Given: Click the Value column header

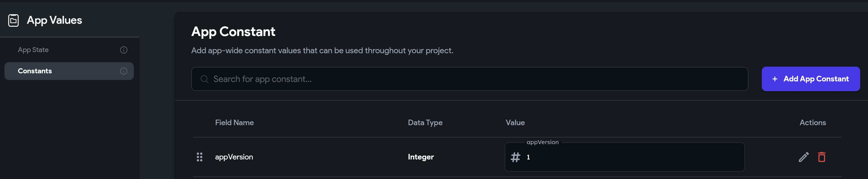Looking at the screenshot, I should pos(515,122).
